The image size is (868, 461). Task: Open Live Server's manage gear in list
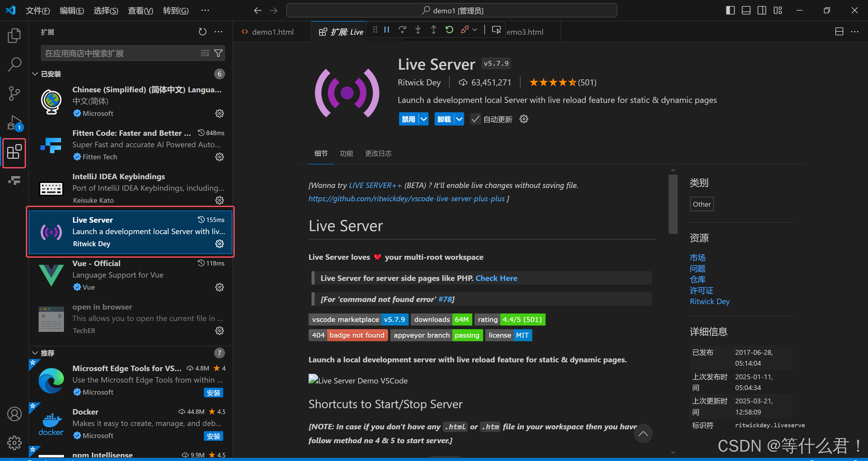click(x=219, y=244)
